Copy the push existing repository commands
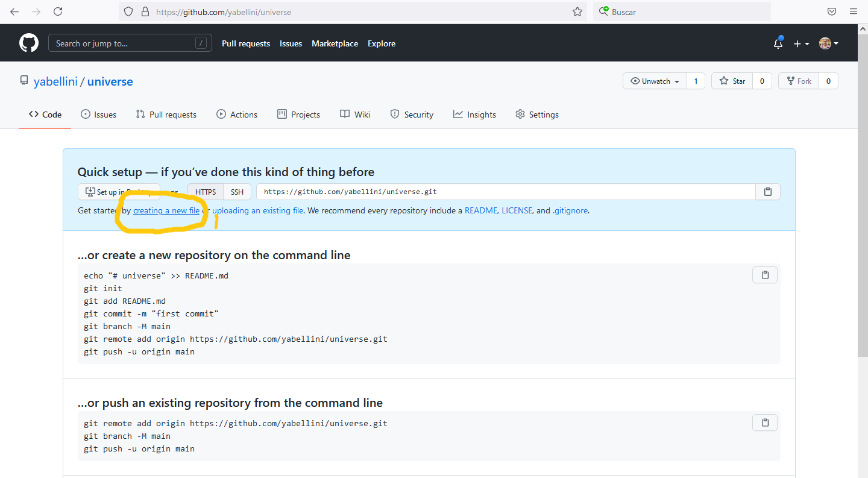Image resolution: width=868 pixels, height=478 pixels. click(765, 423)
